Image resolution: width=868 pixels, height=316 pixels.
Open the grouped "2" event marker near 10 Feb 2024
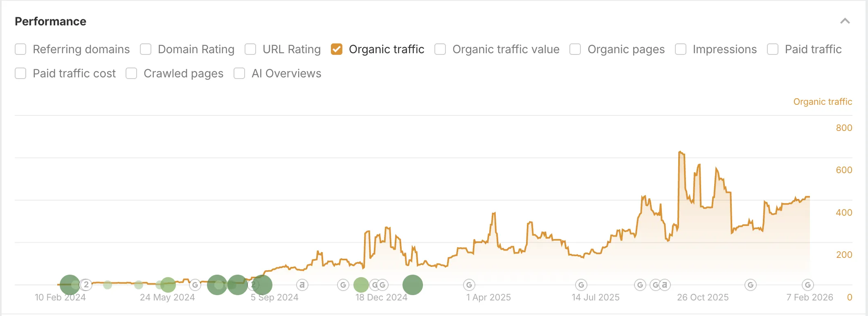[x=86, y=284]
